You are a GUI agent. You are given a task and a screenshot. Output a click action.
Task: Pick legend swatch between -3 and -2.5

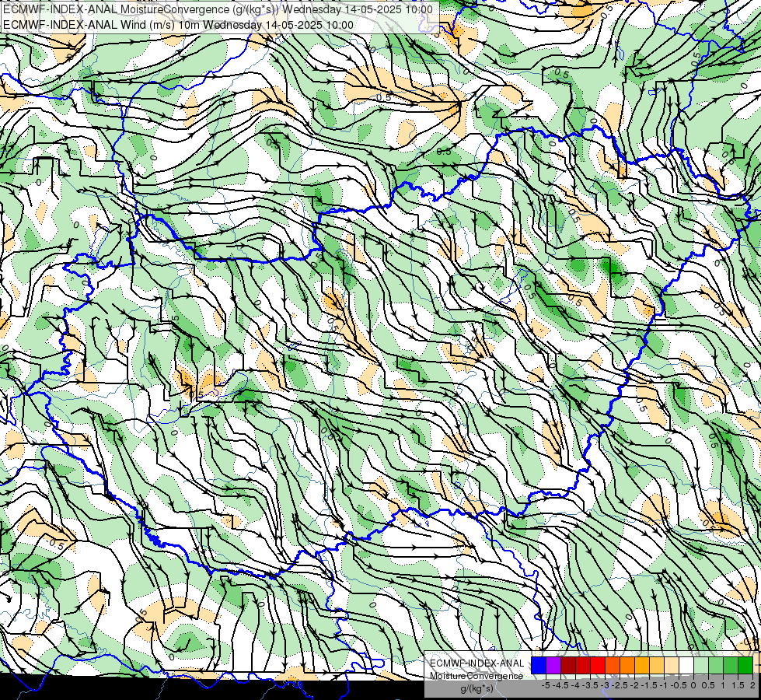[613, 665]
